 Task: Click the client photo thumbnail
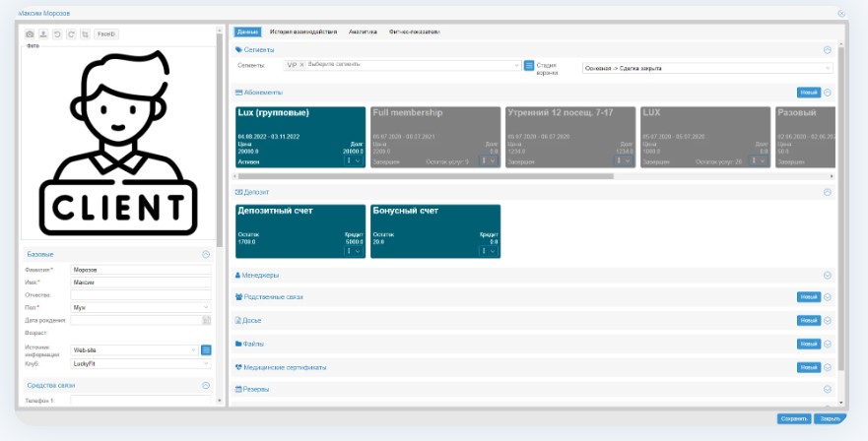coord(118,143)
